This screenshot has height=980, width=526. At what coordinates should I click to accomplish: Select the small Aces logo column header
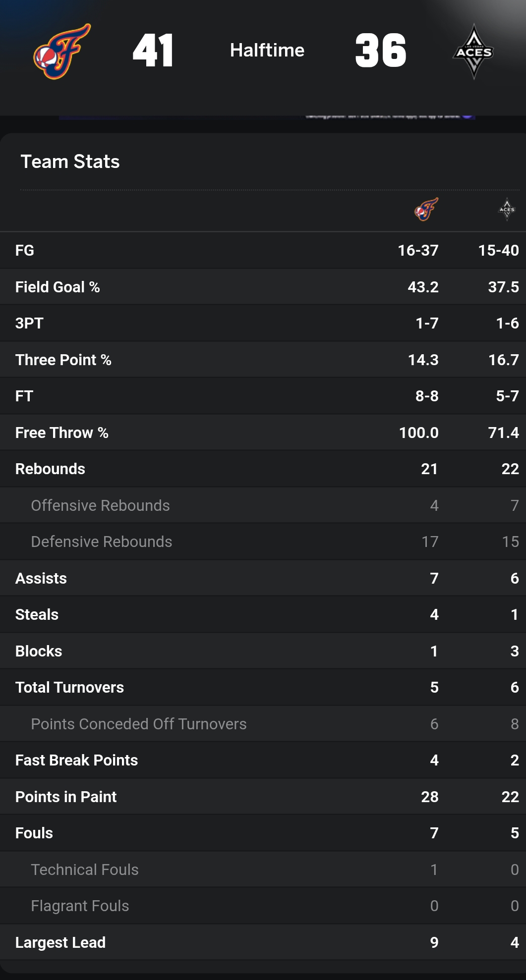(507, 209)
